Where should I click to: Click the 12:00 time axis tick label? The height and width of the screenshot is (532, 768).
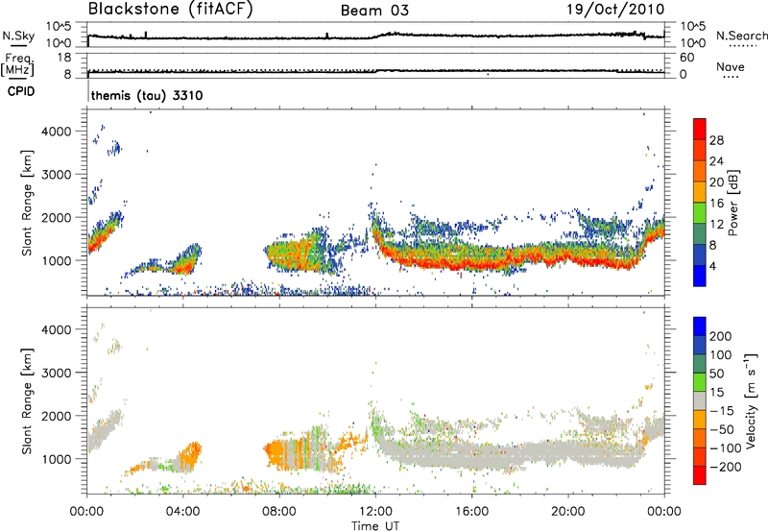(375, 512)
